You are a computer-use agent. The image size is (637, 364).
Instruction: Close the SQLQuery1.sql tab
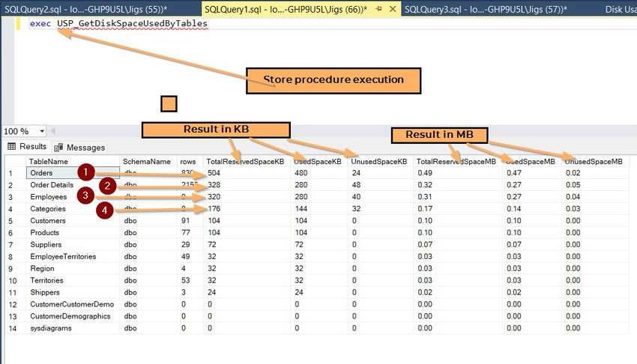click(393, 8)
